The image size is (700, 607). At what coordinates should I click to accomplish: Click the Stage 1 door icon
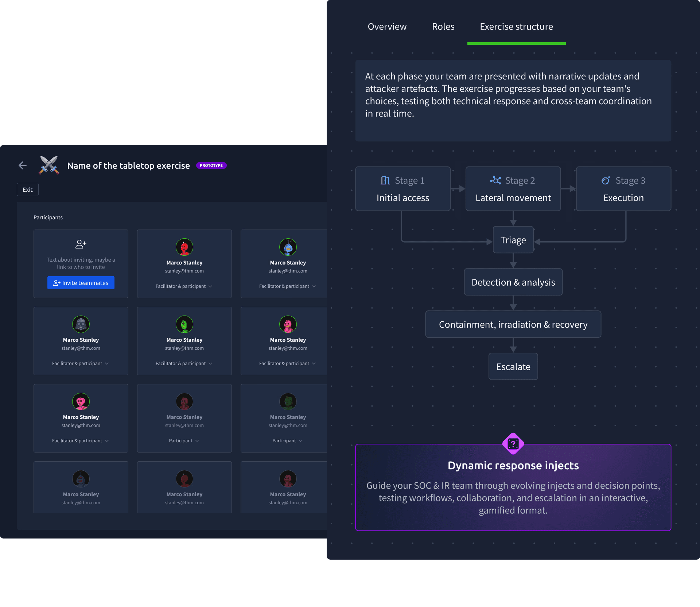385,180
